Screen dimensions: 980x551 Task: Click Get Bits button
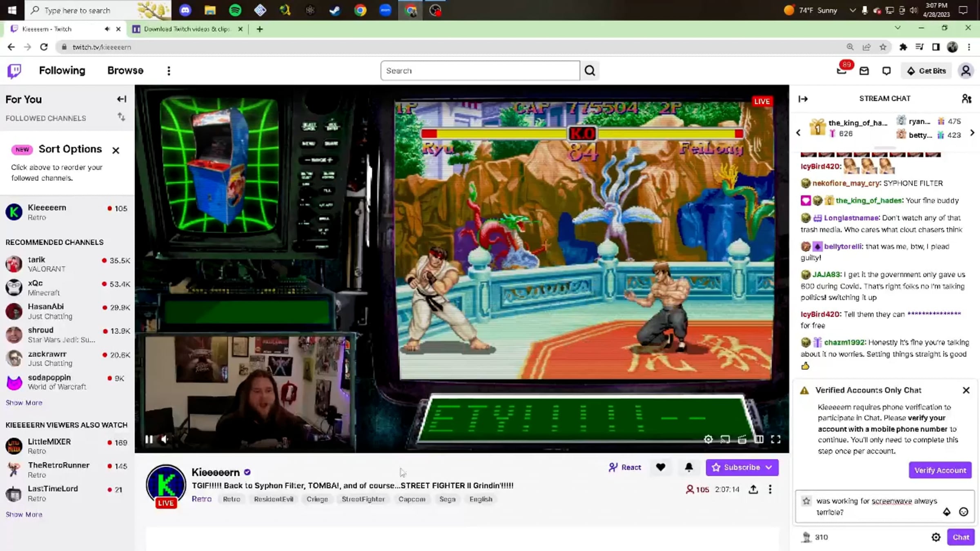pos(927,71)
